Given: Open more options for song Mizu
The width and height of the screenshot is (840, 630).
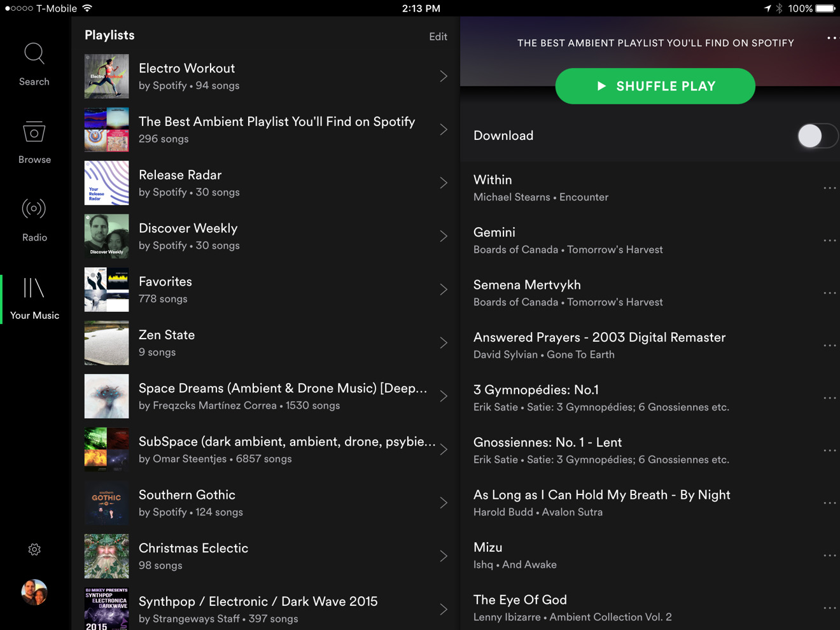Looking at the screenshot, I should [830, 556].
